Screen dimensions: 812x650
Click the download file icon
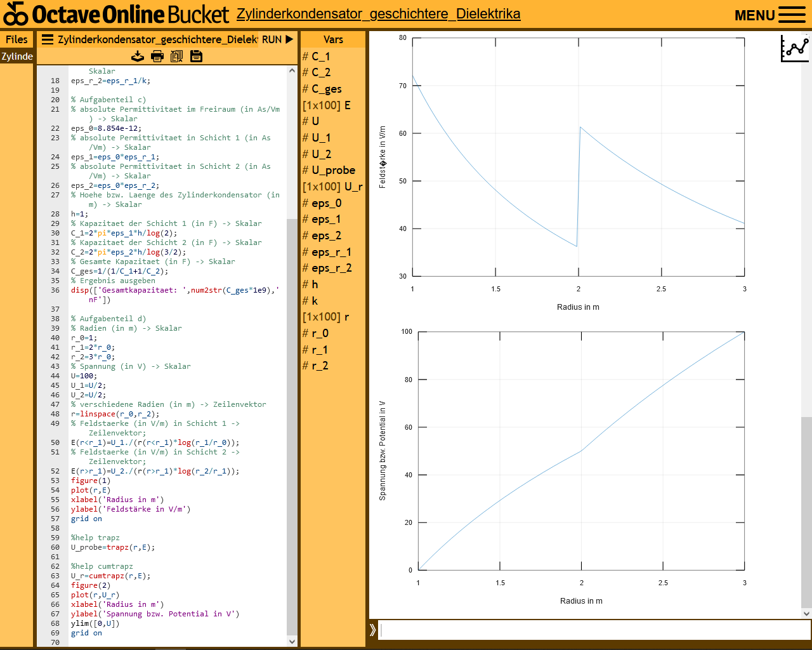(138, 56)
